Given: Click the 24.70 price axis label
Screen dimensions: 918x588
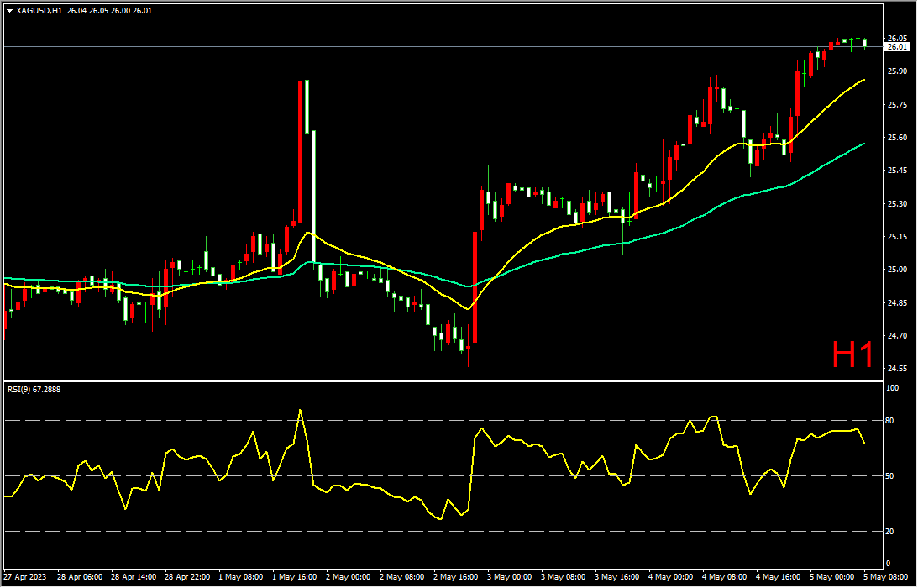Looking at the screenshot, I should tap(897, 336).
